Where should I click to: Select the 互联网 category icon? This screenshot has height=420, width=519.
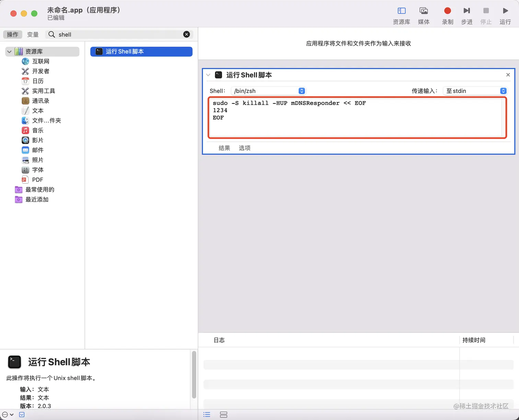click(25, 61)
